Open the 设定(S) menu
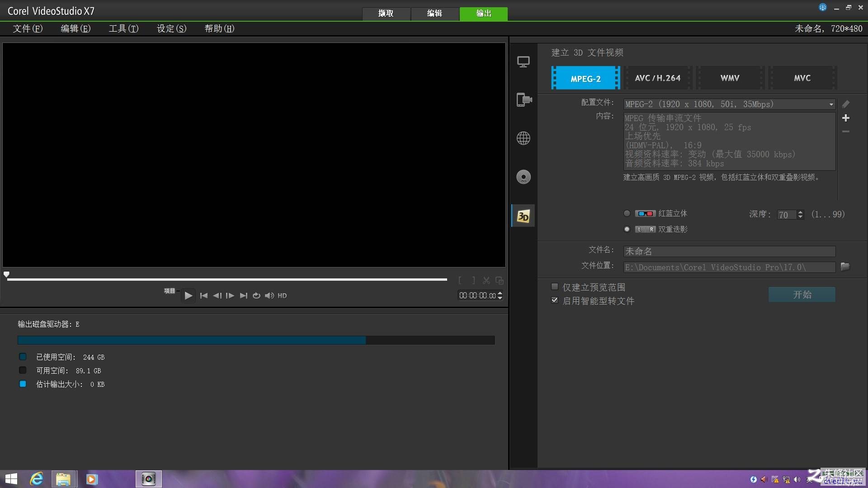The width and height of the screenshot is (868, 488). coord(172,28)
